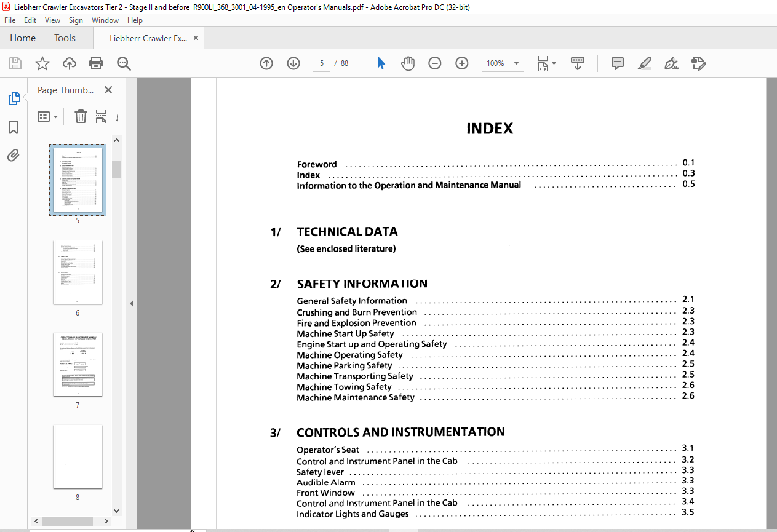
Task: Select the Liebherr Crawler Ex... document tab
Action: [148, 38]
